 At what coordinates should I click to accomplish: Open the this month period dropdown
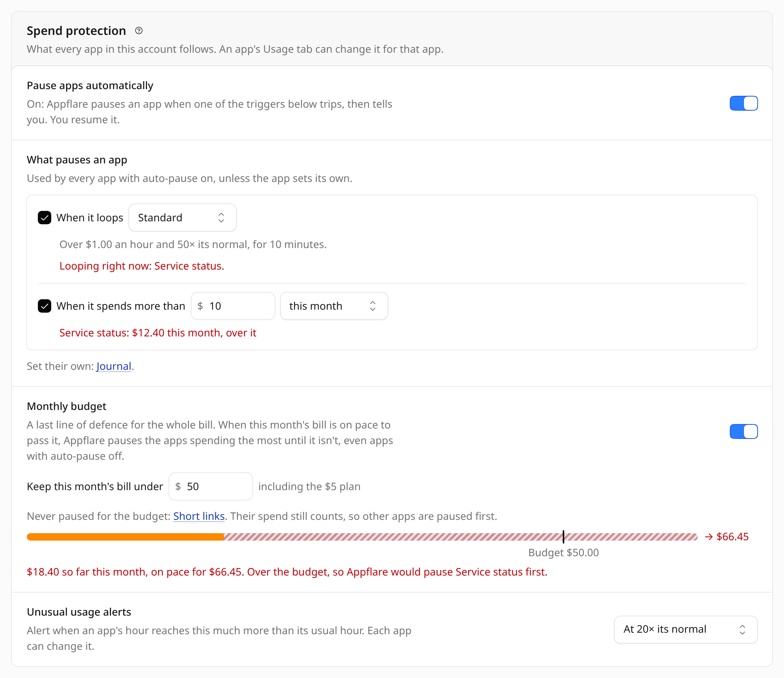(334, 306)
